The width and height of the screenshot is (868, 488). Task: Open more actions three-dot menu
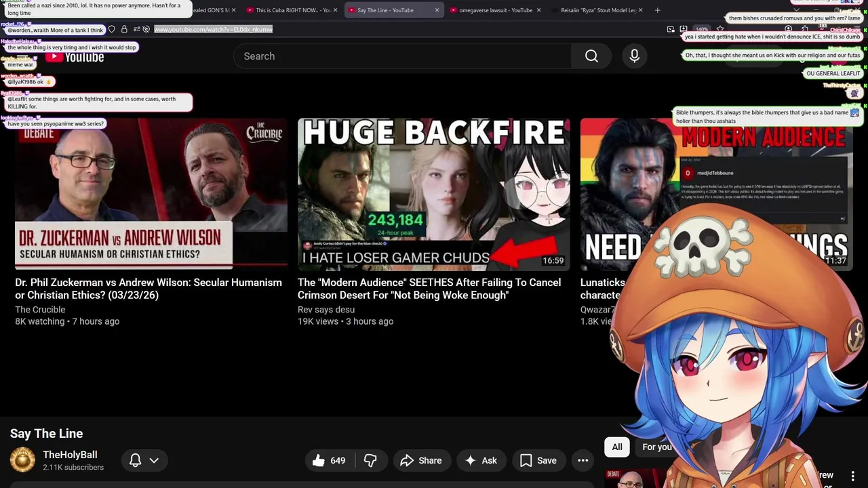[x=583, y=460]
